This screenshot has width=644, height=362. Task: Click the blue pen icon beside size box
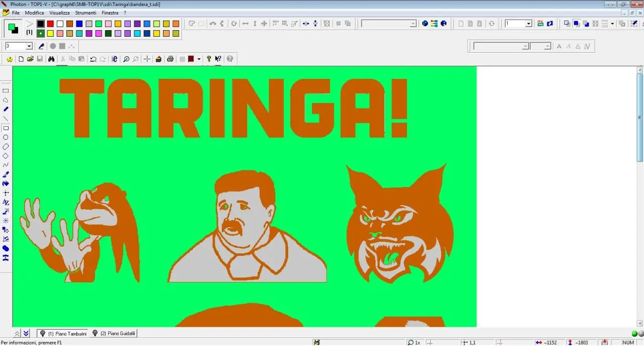[x=41, y=46]
